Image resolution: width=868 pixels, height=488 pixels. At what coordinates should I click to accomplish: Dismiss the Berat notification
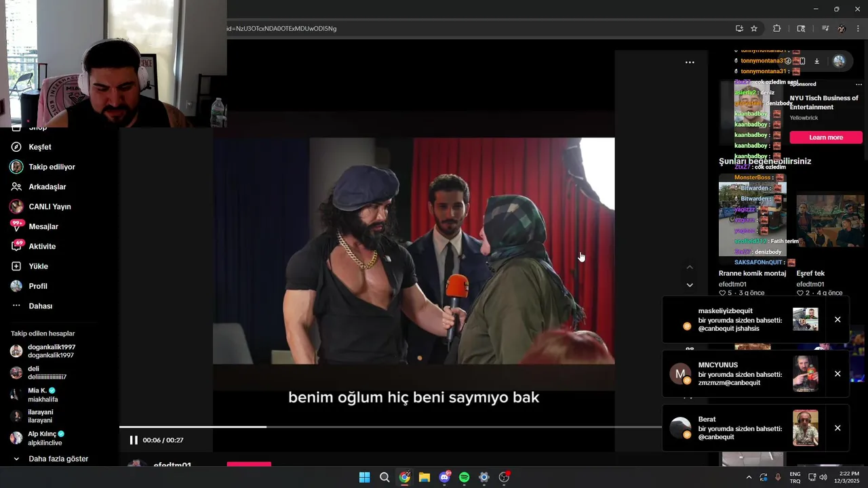pos(837,428)
